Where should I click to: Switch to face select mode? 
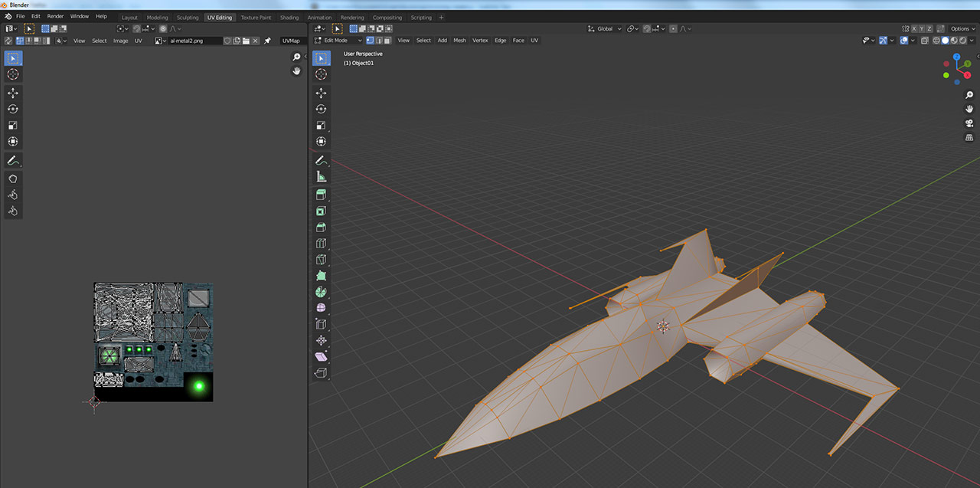pos(387,40)
